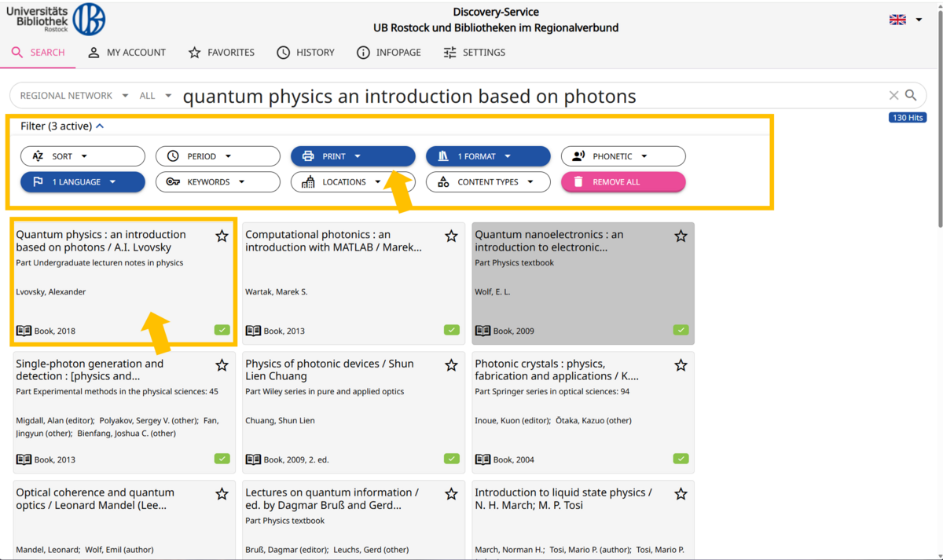The image size is (943, 560).
Task: Click green availability checkmark on Quantum nanoelectronics
Action: click(x=681, y=330)
